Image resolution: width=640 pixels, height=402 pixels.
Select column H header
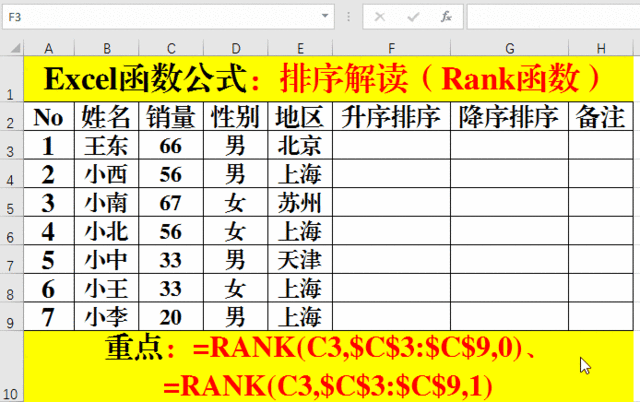[x=601, y=49]
